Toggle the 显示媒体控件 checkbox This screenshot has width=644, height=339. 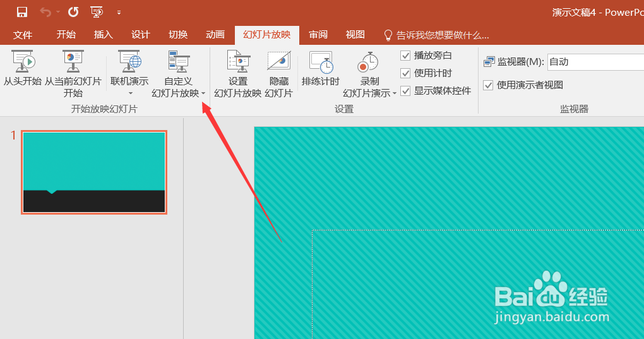tap(405, 91)
